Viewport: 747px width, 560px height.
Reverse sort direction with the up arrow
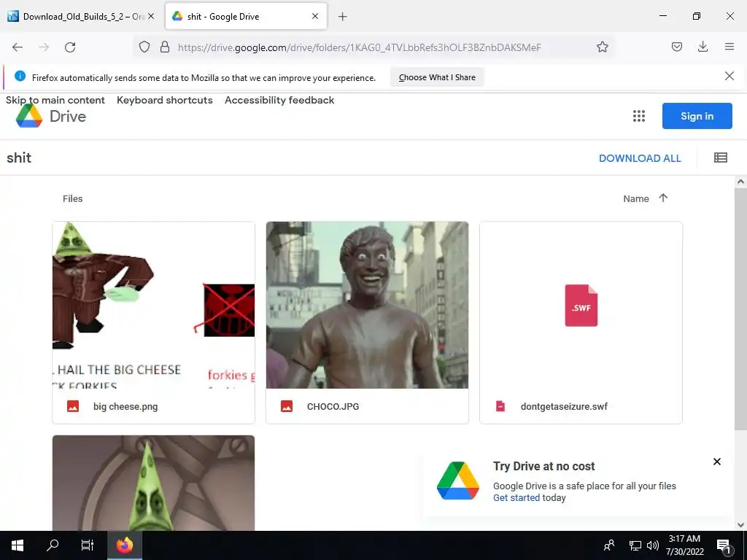coord(663,198)
